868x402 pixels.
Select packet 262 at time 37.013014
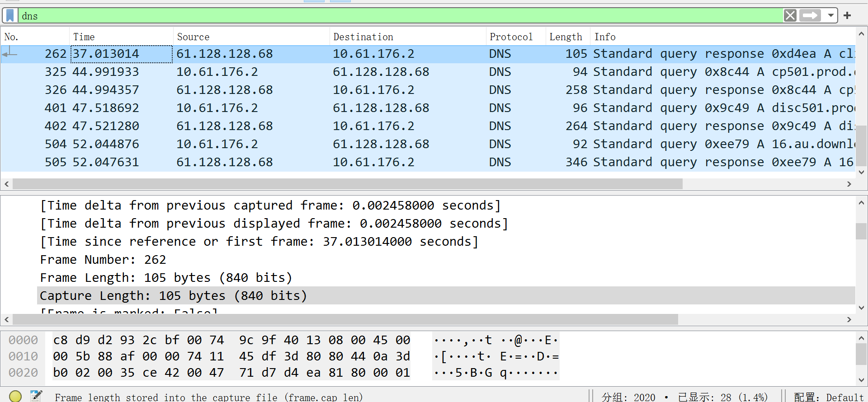pos(428,54)
